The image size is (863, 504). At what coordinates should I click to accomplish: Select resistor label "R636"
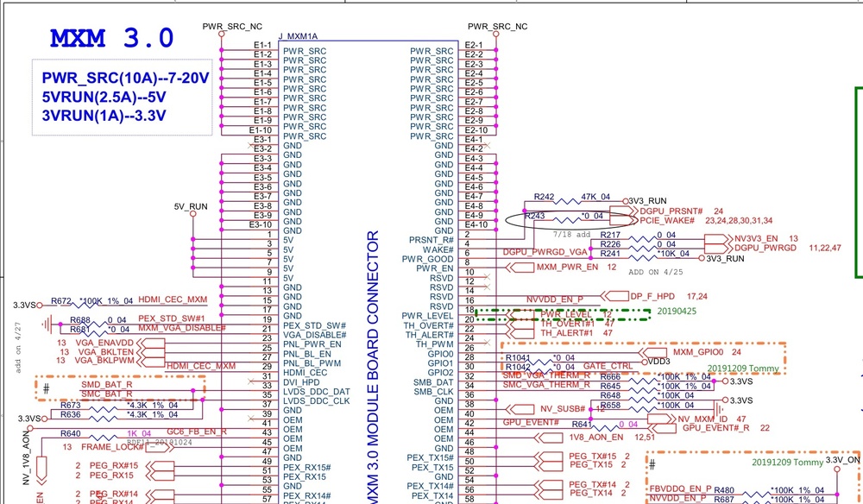point(71,414)
